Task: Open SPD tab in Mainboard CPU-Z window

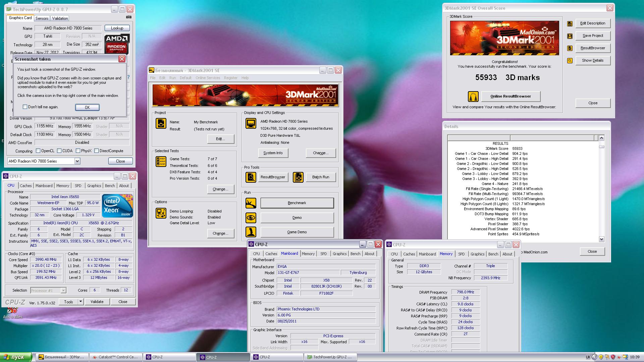Action: [x=323, y=254]
